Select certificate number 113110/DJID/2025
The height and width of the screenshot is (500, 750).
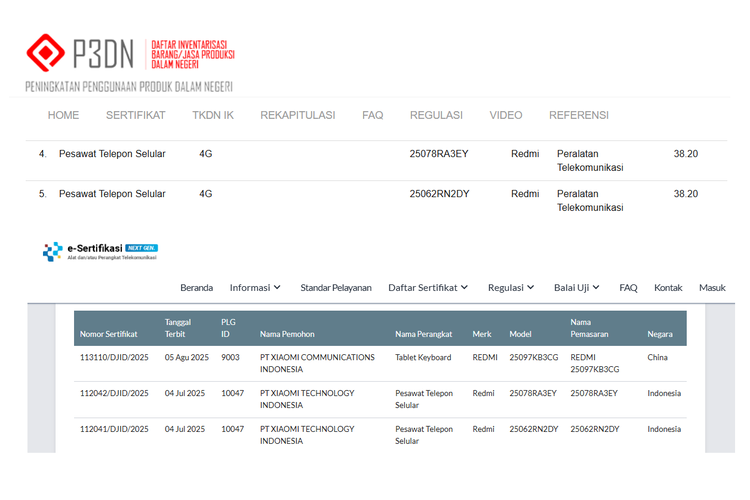[114, 357]
